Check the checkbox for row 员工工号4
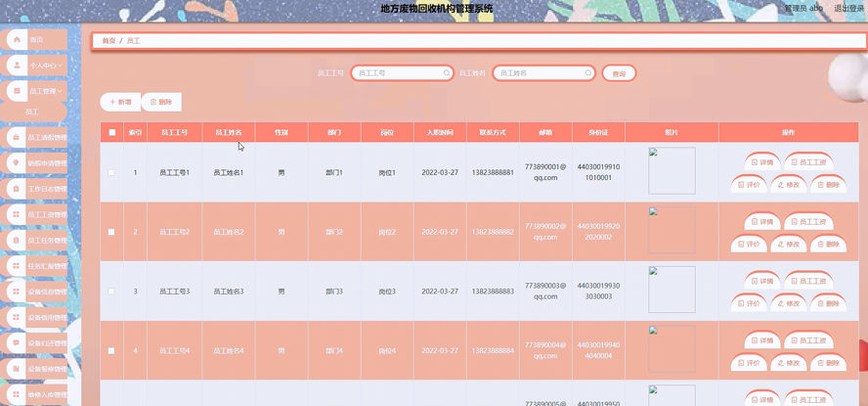Viewport: 868px width, 406px height. point(111,350)
